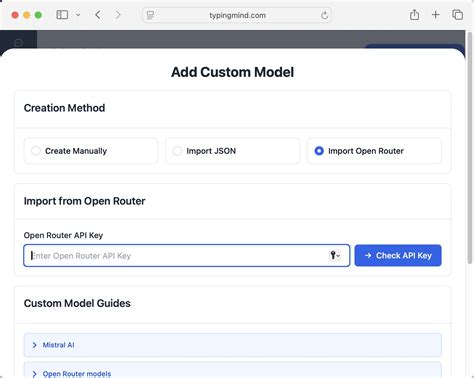The image size is (474, 378).
Task: Select the Import JSON radio option
Action: click(232, 151)
